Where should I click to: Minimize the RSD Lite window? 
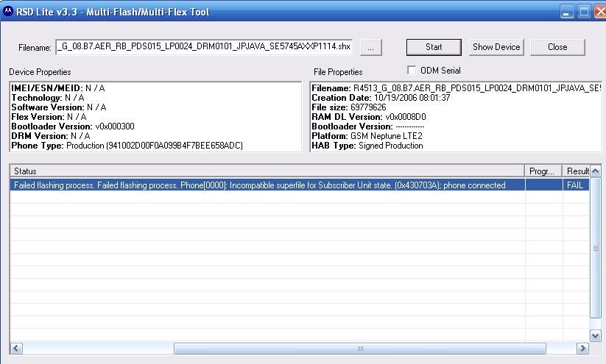pos(566,12)
